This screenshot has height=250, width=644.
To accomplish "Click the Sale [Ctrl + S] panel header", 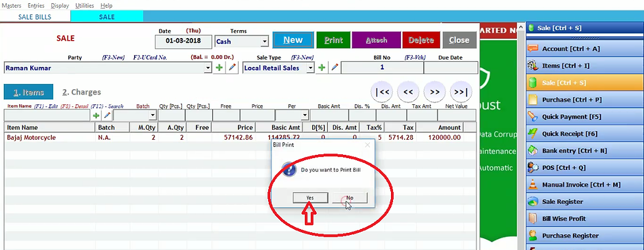I will tap(585, 28).
